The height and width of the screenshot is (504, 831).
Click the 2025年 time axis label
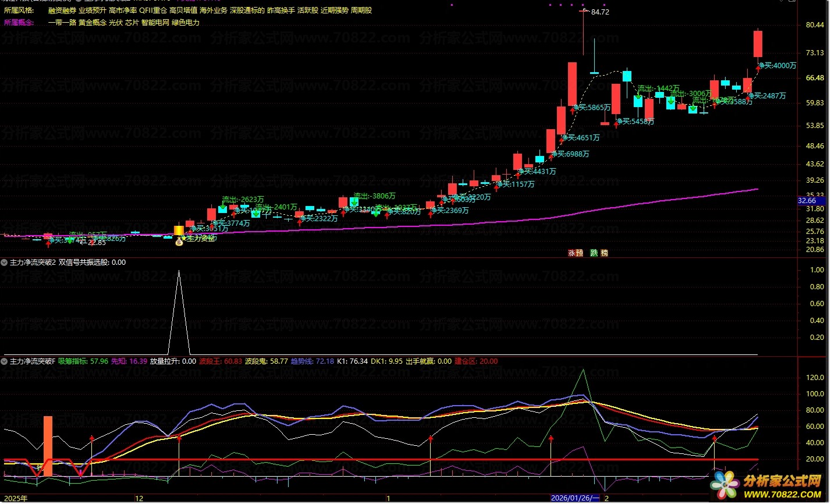(x=16, y=499)
